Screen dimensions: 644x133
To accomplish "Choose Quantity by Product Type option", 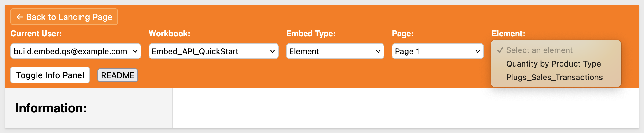I will tap(553, 64).
